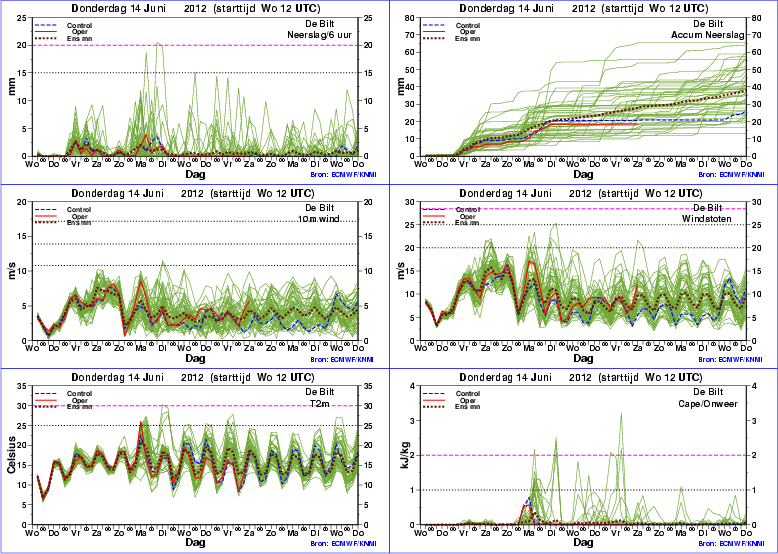The image size is (778, 554).
Task: Click 'Bron: ECMWF/KNMI' under 10m wind chart
Action: coord(342,360)
